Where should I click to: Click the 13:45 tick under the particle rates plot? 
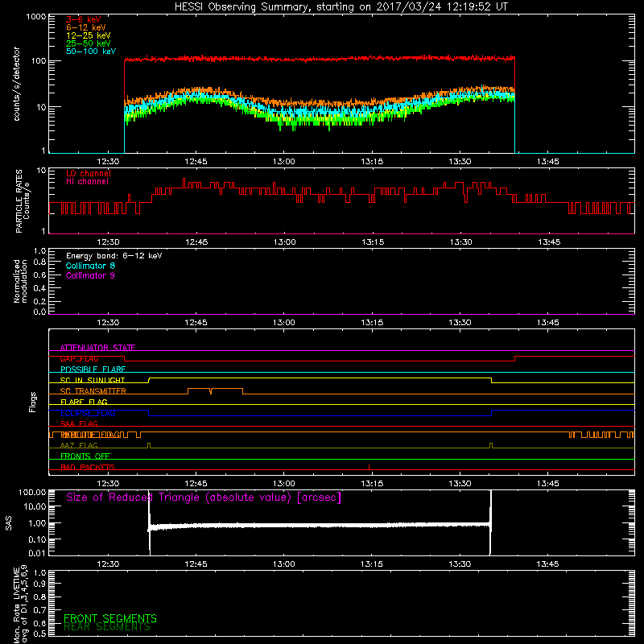point(549,242)
